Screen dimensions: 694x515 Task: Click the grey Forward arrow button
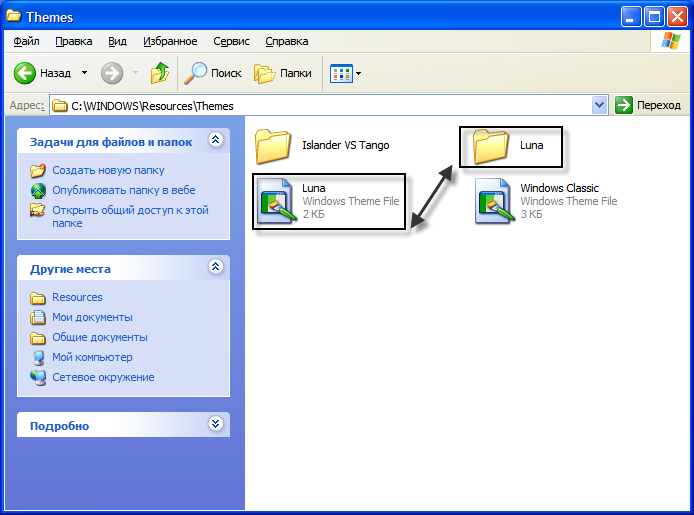[x=112, y=73]
